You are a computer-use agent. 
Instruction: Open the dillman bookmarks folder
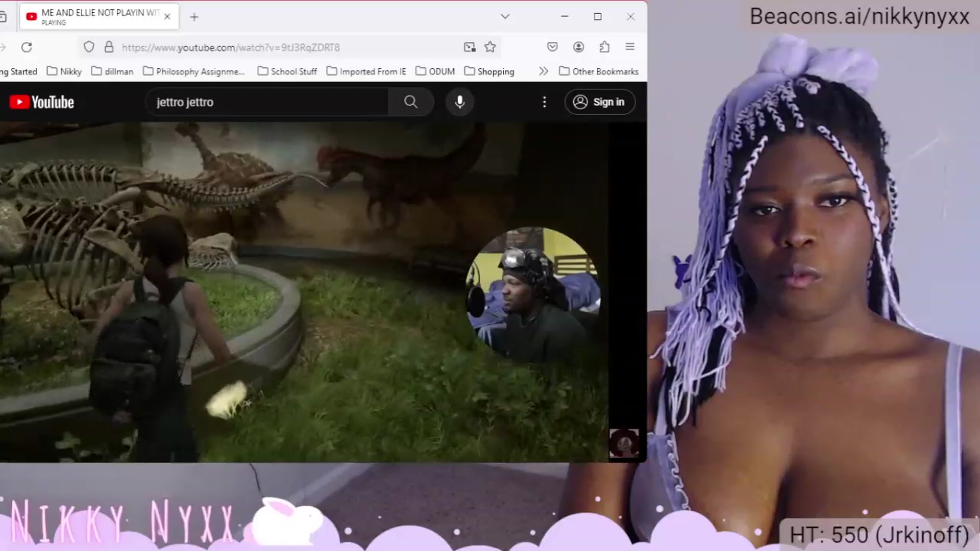112,71
